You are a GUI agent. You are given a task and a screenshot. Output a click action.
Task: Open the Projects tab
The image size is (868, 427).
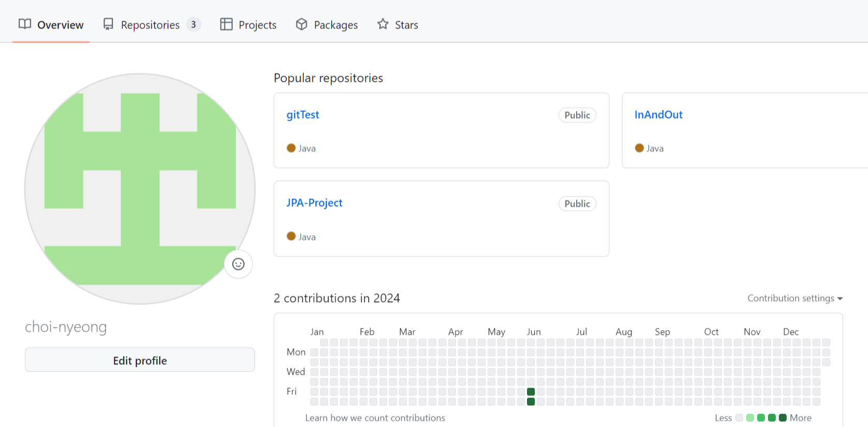248,25
